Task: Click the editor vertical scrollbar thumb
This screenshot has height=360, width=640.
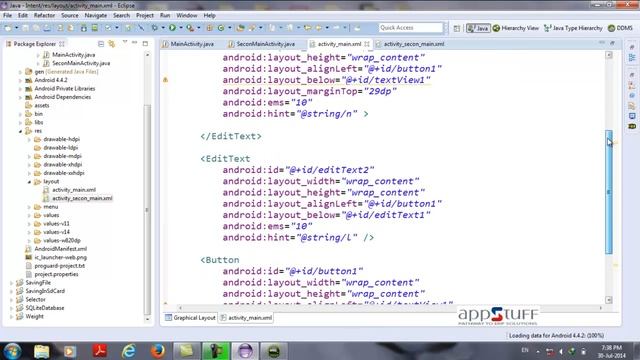Action: [609, 192]
